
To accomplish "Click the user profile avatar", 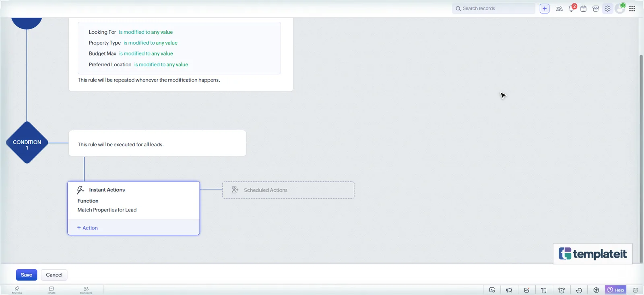I will tap(620, 8).
